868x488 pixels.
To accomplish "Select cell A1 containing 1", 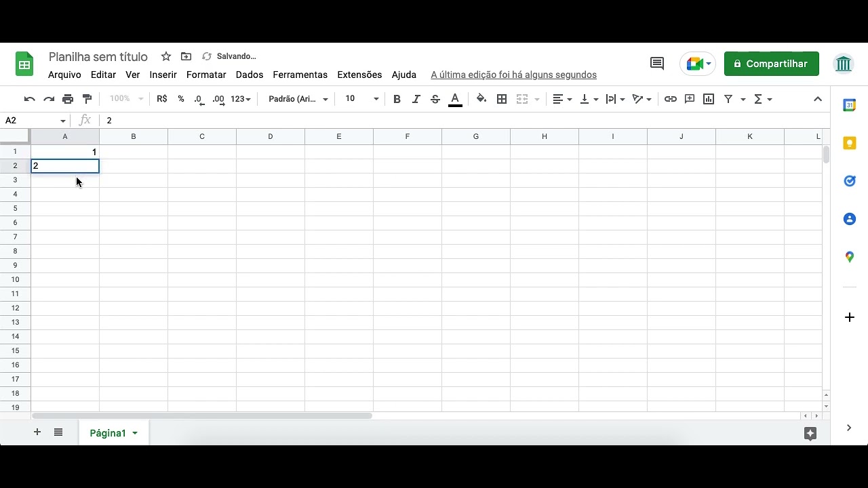I will tap(65, 152).
